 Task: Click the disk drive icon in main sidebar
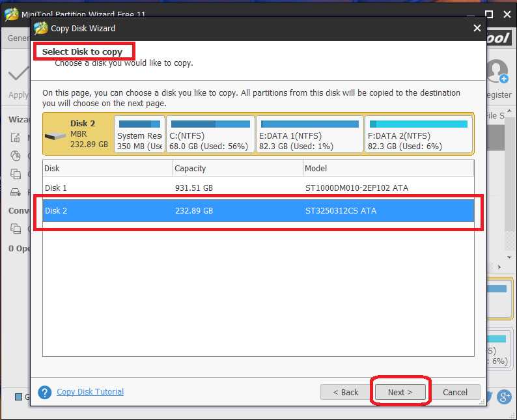pos(16,192)
